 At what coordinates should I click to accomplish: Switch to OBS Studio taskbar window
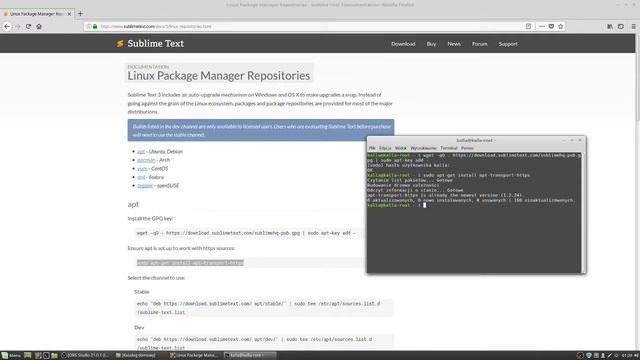[85, 356]
